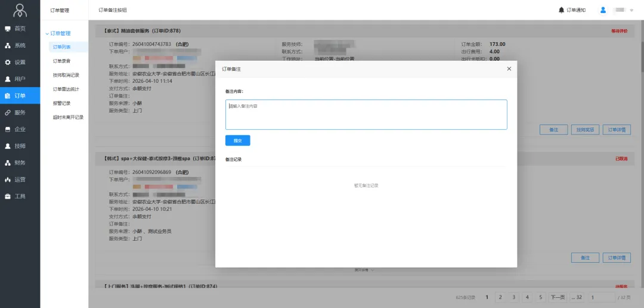Viewport: 644px width, 308px height.
Task: Click the Services (服务) link icon
Action: point(8,113)
